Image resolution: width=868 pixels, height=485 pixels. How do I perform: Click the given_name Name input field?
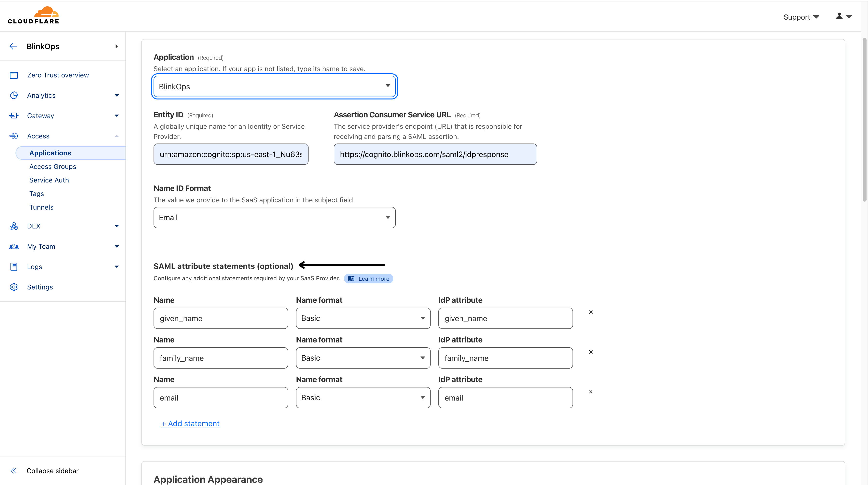(221, 318)
